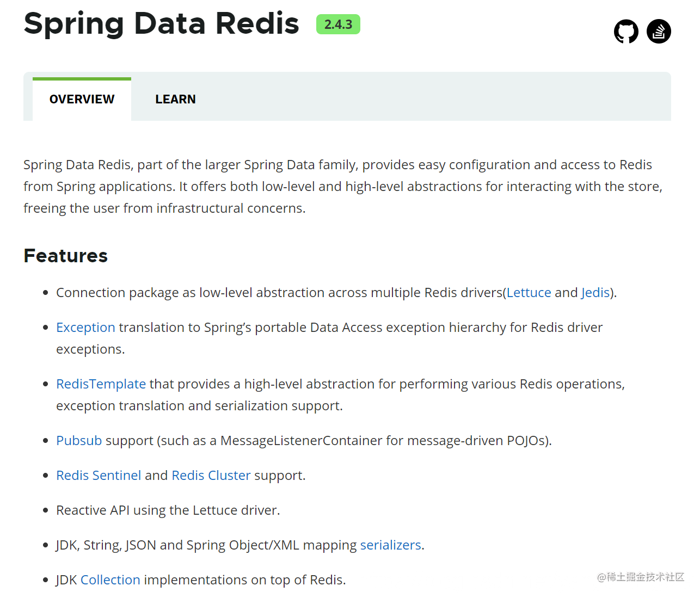
Task: Click the Features section heading
Action: point(65,256)
